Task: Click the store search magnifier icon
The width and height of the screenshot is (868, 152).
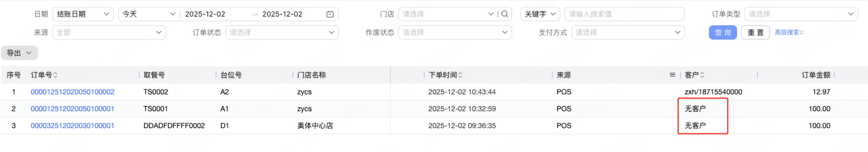Action: click(x=504, y=14)
